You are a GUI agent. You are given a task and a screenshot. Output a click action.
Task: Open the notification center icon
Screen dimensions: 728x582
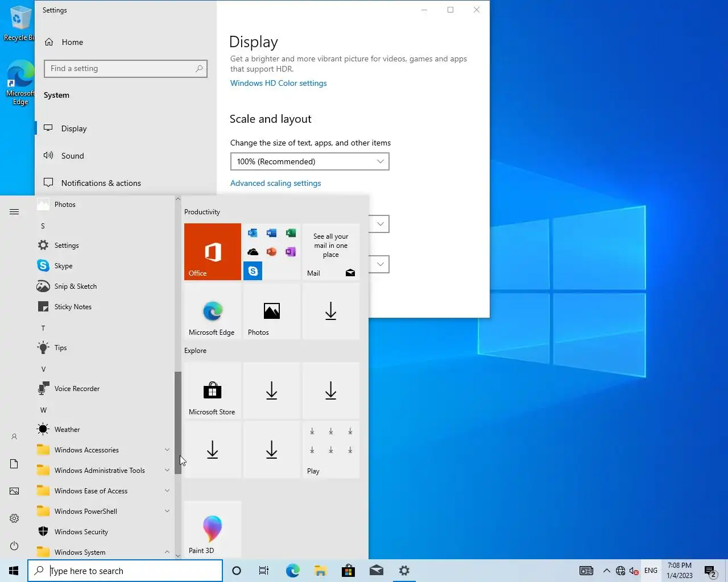pos(710,571)
